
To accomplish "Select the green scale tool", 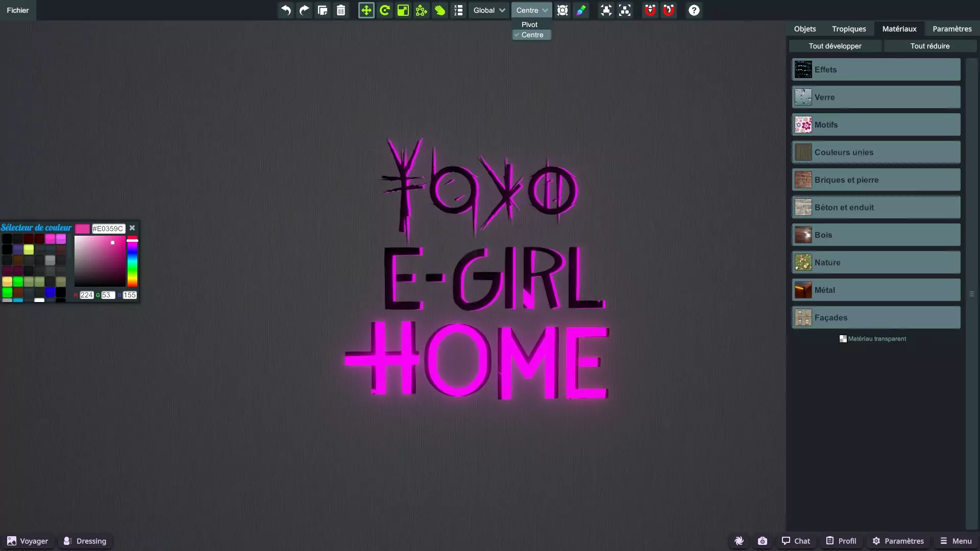I will [403, 10].
